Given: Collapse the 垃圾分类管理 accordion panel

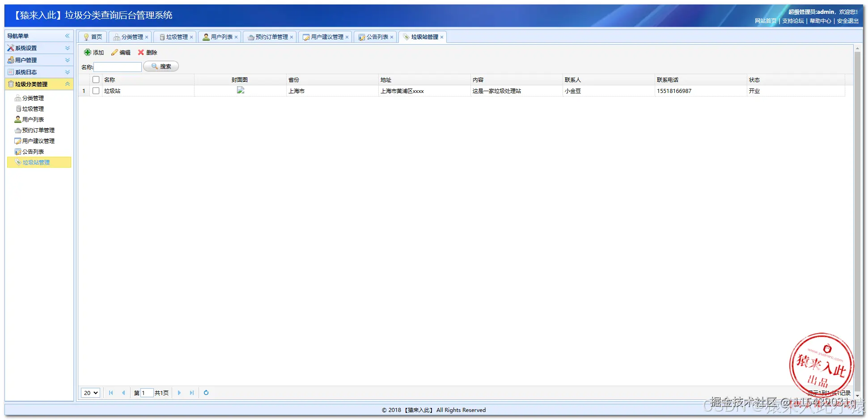Looking at the screenshot, I should click(39, 84).
